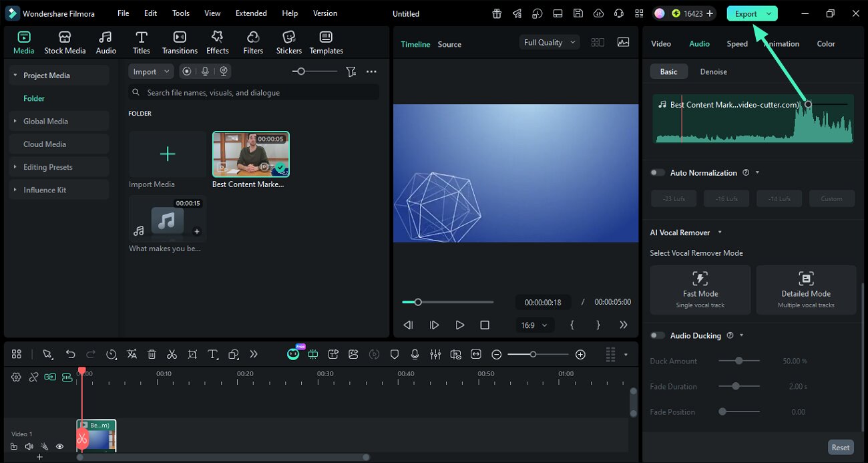Open the Import dropdown

(x=151, y=71)
